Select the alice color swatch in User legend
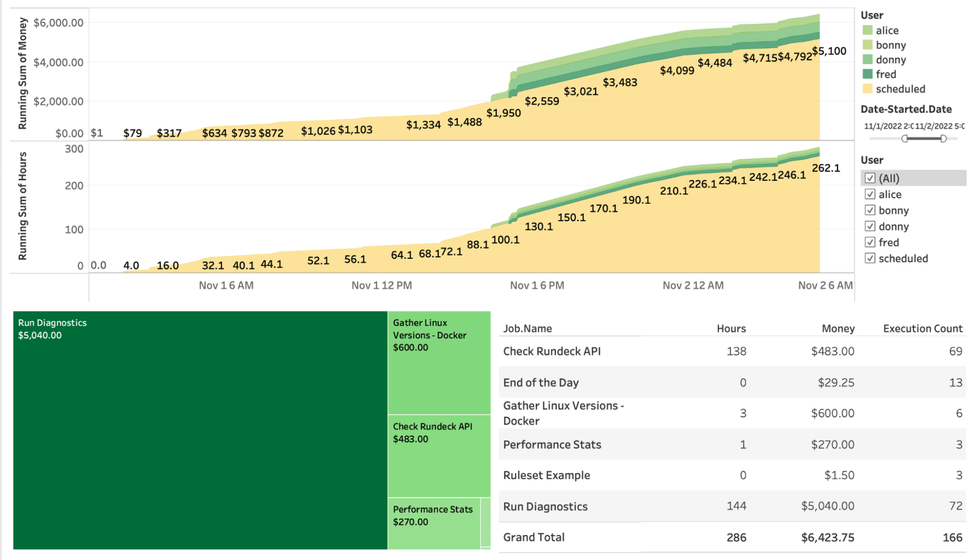 click(x=868, y=30)
